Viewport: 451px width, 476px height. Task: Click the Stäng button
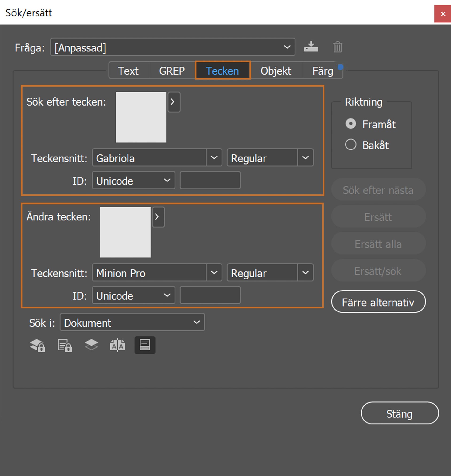[x=399, y=413]
